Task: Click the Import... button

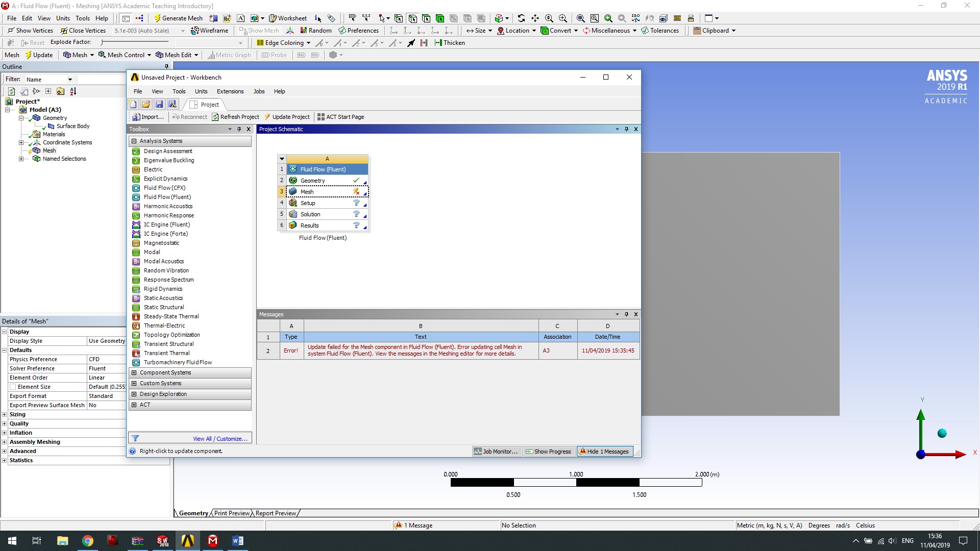Action: pos(148,117)
